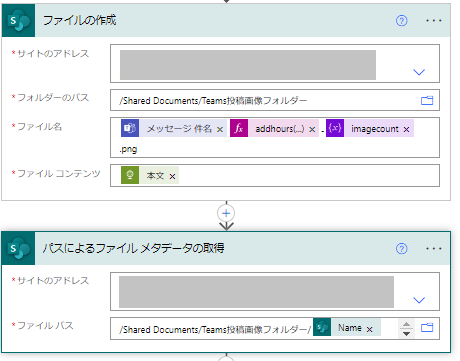Insert new step with plus button
Image resolution: width=460 pixels, height=361 pixels.
tap(226, 213)
